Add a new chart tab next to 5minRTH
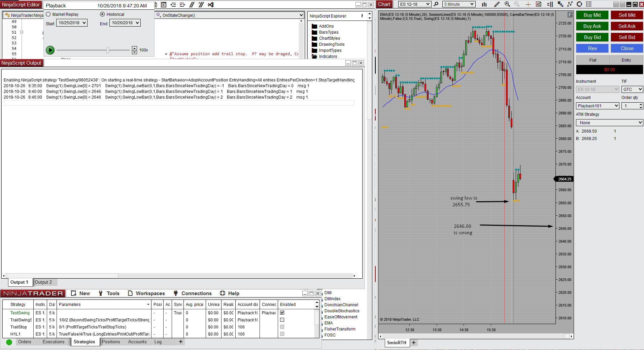Image resolution: width=644 pixels, height=350 pixels. (414, 343)
